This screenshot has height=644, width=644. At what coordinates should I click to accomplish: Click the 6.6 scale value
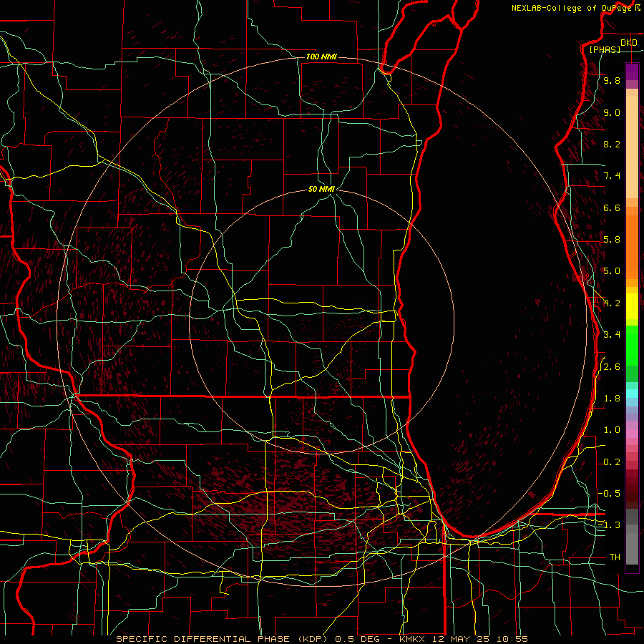point(612,208)
